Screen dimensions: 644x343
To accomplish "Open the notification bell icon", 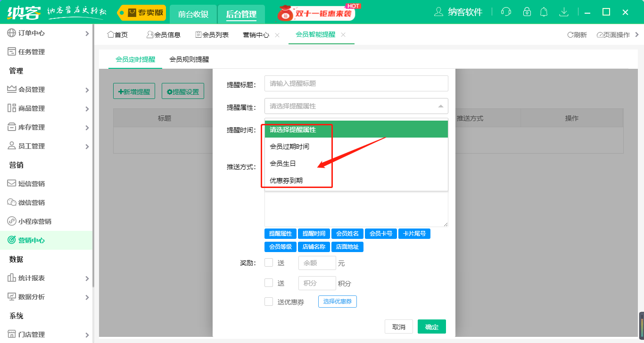I will [544, 11].
